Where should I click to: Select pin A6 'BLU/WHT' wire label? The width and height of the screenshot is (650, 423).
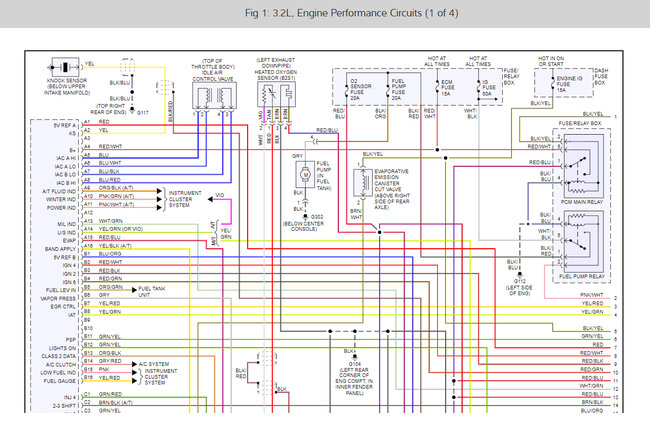(x=110, y=163)
